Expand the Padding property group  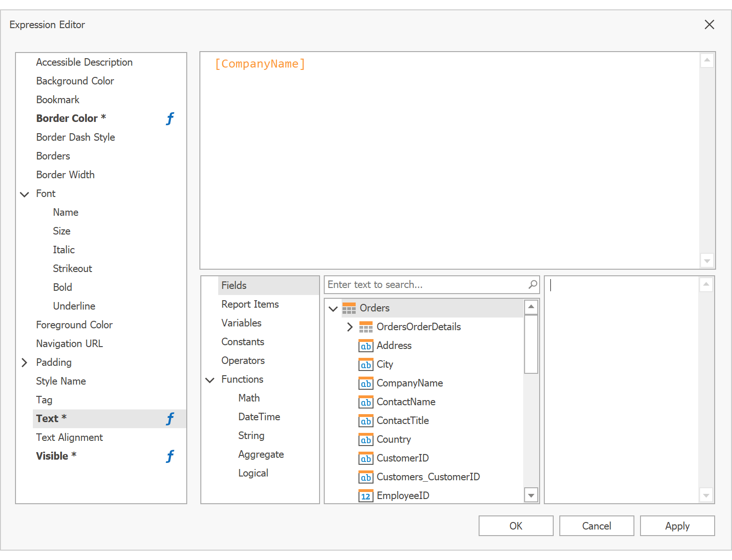[x=24, y=363]
